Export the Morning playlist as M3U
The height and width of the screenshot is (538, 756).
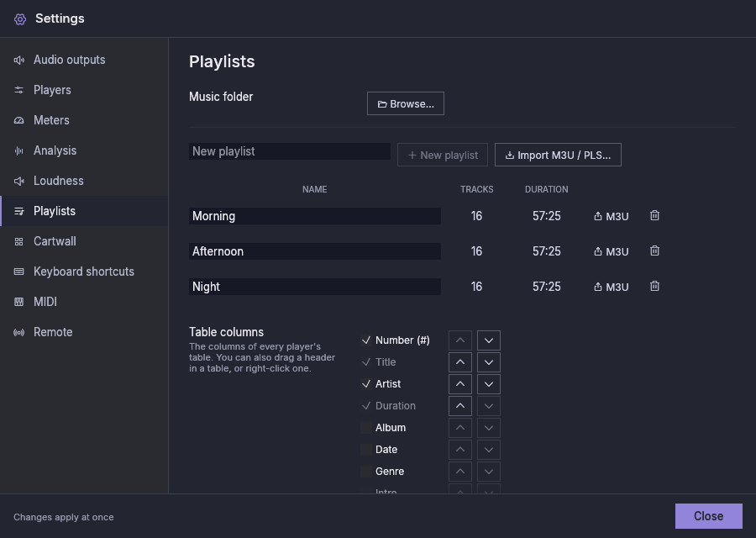click(x=611, y=216)
